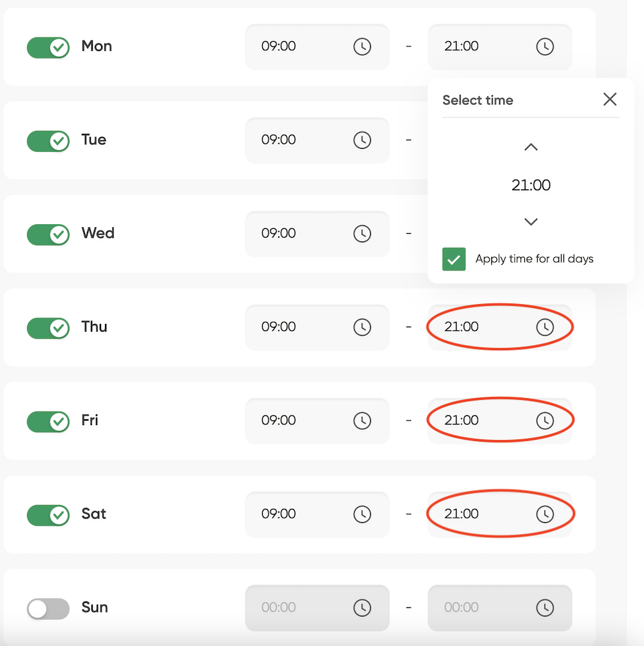This screenshot has width=644, height=646.
Task: Uncheck Apply time for all days
Action: 453,259
